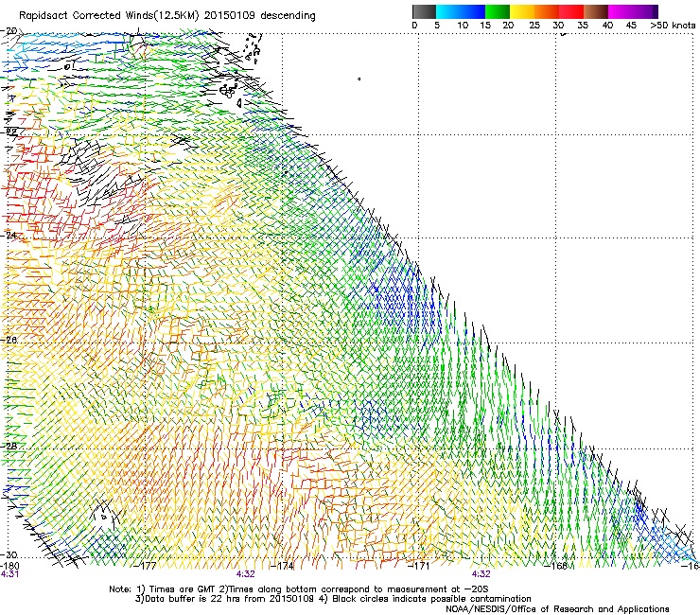This screenshot has width=700, height=615.
Task: Click the '-26' latitude axis label
Action: point(9,340)
